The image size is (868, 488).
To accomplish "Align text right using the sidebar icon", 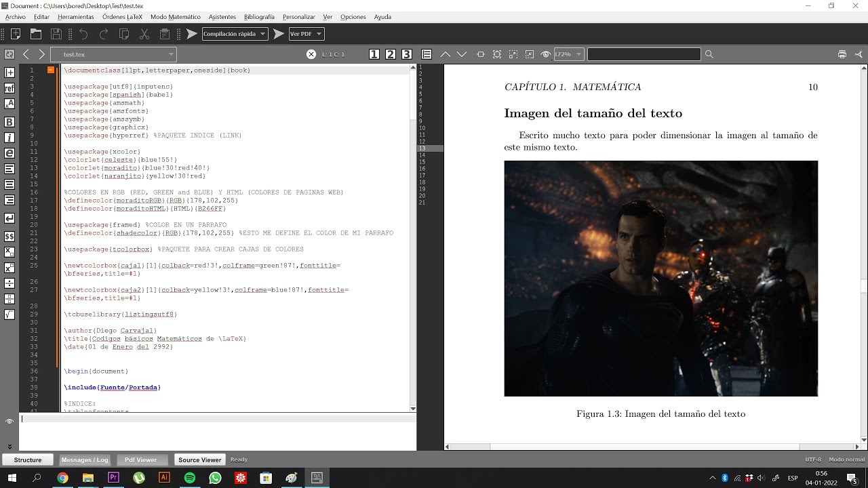I will click(x=9, y=200).
